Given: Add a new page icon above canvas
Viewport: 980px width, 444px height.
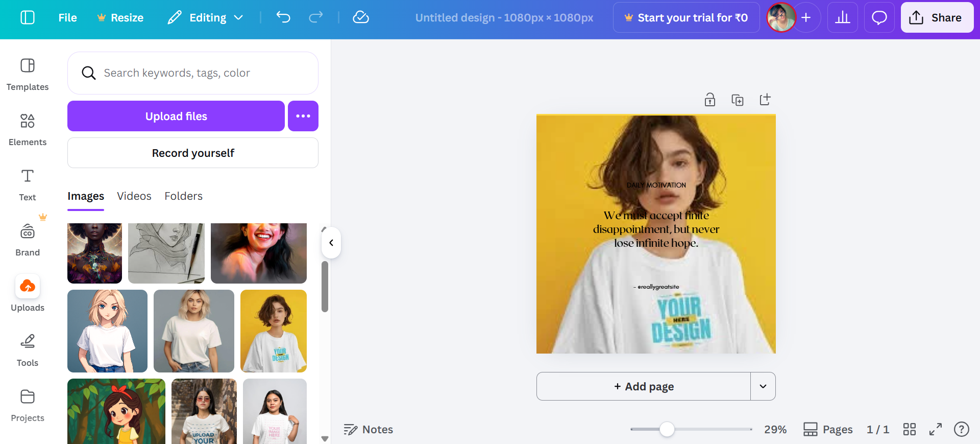Looking at the screenshot, I should point(765,100).
